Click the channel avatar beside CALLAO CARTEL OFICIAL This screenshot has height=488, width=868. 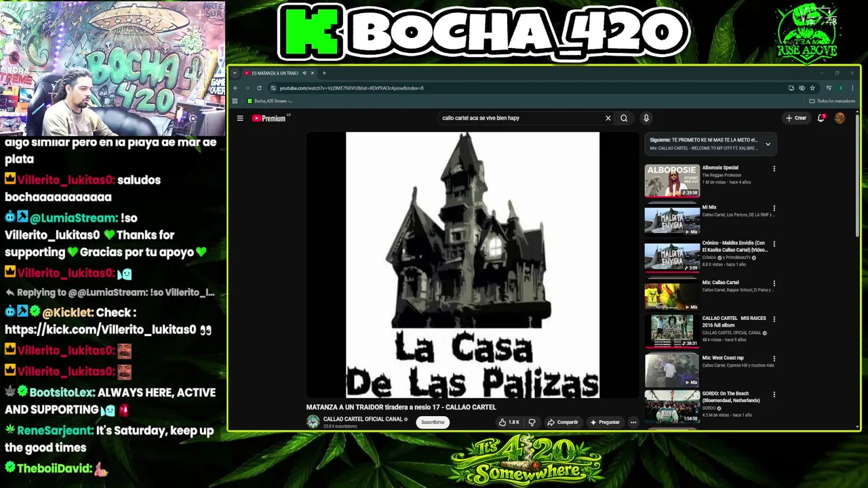coord(313,422)
